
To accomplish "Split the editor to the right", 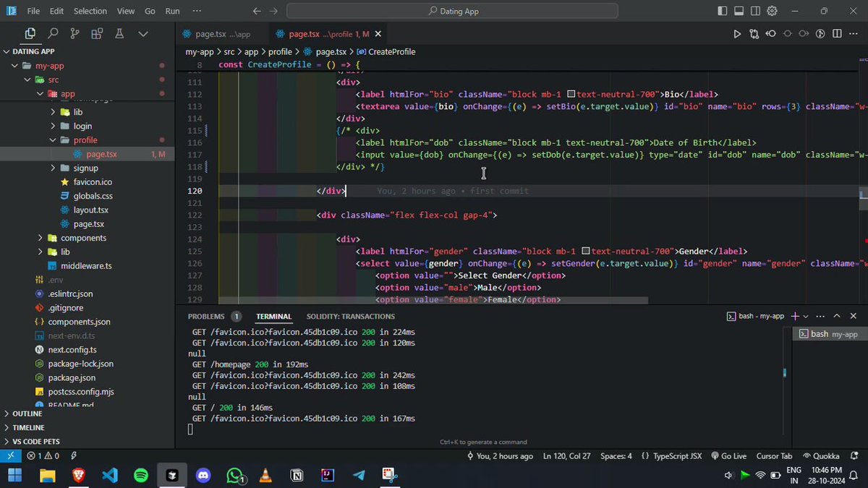I will [838, 33].
